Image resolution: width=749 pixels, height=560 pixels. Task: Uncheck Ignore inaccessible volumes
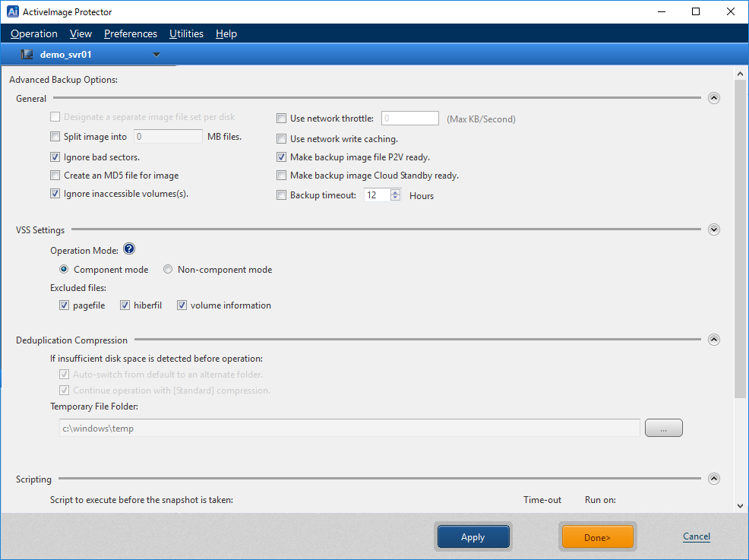(55, 194)
